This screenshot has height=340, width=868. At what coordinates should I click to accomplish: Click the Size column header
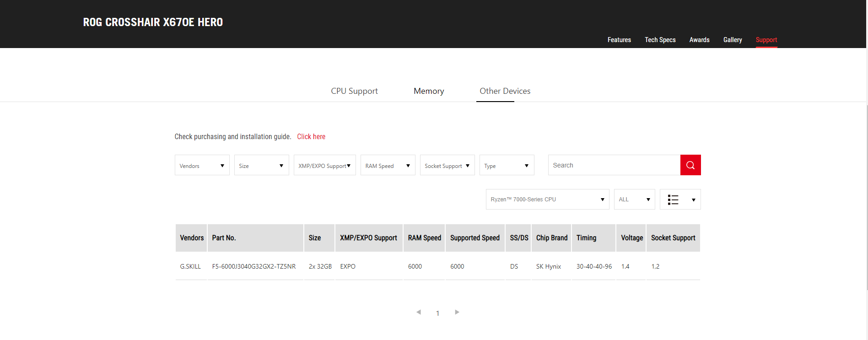(319, 238)
